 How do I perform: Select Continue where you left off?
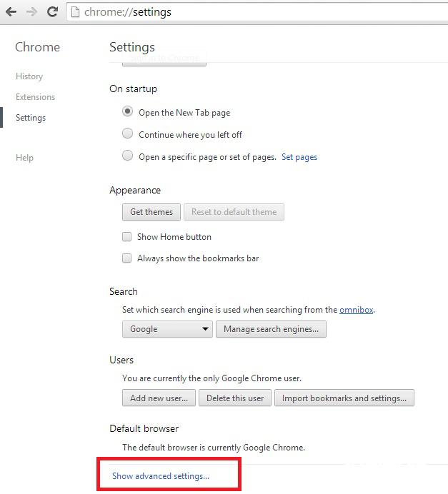(128, 134)
